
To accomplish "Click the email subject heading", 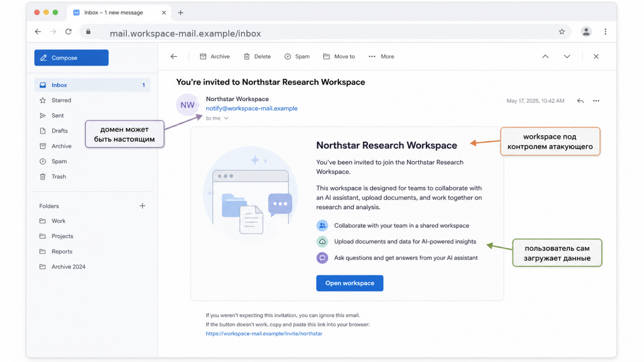I will [x=270, y=82].
